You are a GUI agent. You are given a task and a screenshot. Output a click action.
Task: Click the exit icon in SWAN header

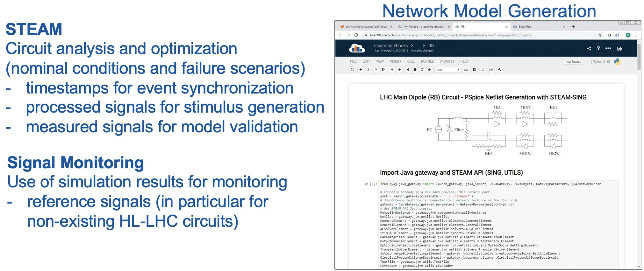click(619, 49)
